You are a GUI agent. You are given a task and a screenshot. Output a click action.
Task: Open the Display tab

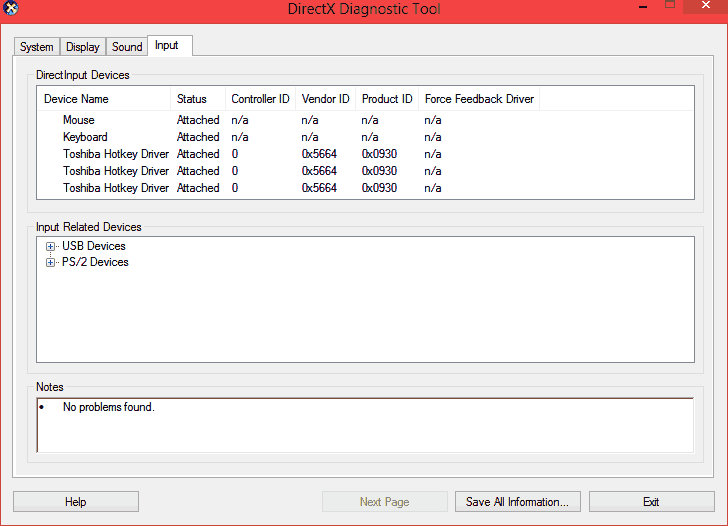[x=83, y=47]
